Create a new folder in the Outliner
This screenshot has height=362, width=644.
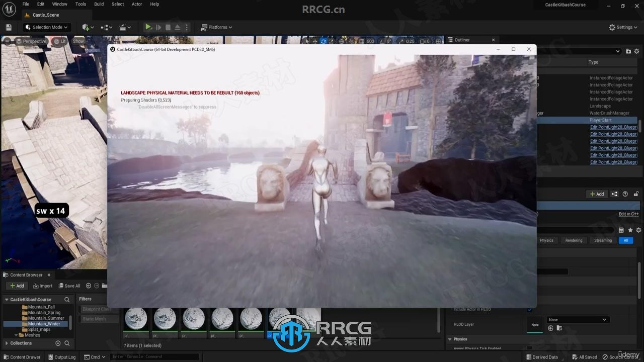pyautogui.click(x=628, y=51)
